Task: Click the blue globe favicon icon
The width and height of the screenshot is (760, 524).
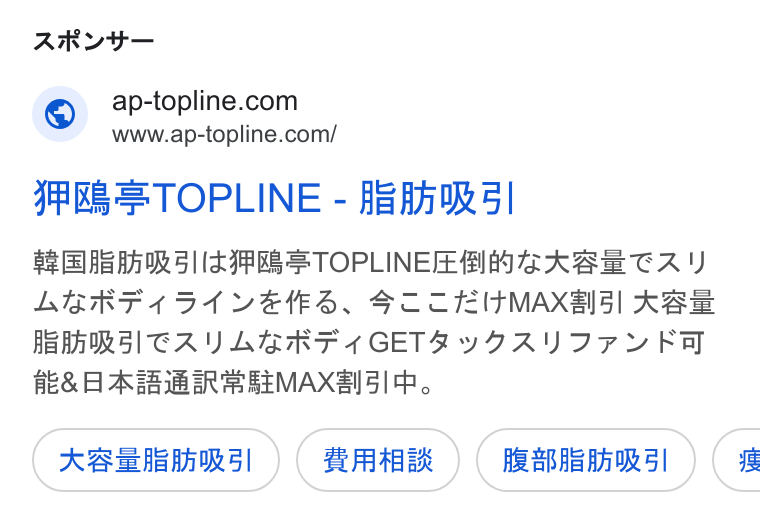Action: pyautogui.click(x=60, y=114)
